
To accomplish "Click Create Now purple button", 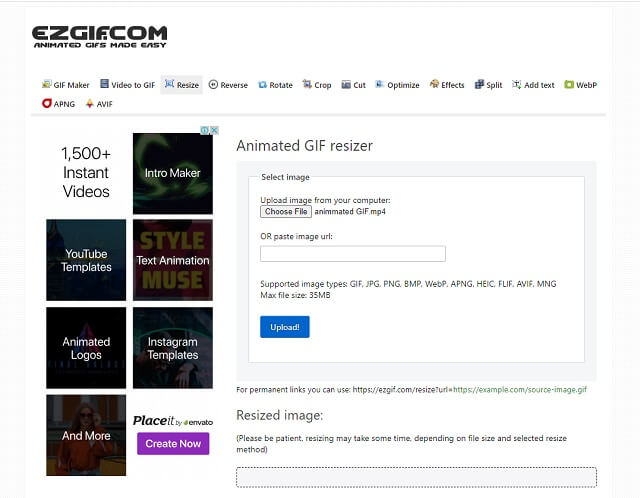I will coord(173,444).
